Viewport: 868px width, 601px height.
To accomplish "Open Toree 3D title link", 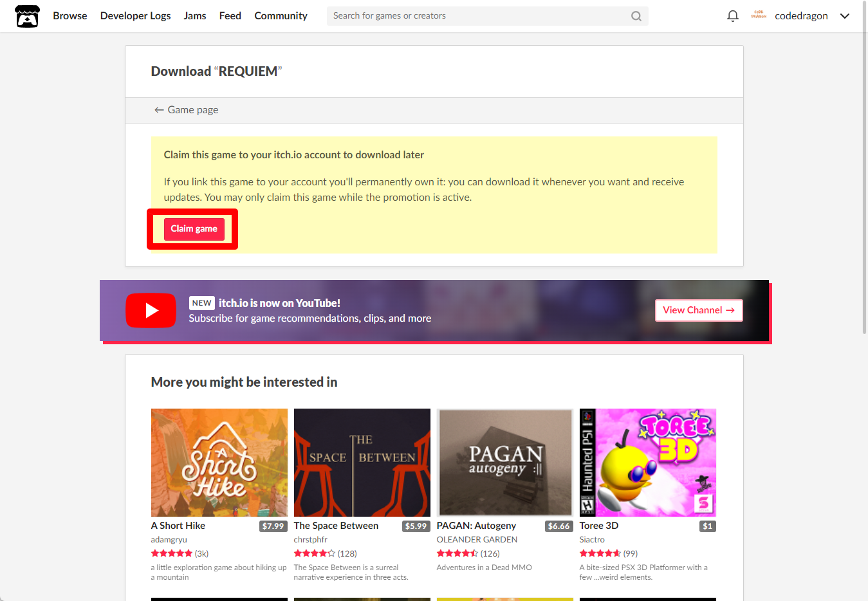I will [599, 526].
